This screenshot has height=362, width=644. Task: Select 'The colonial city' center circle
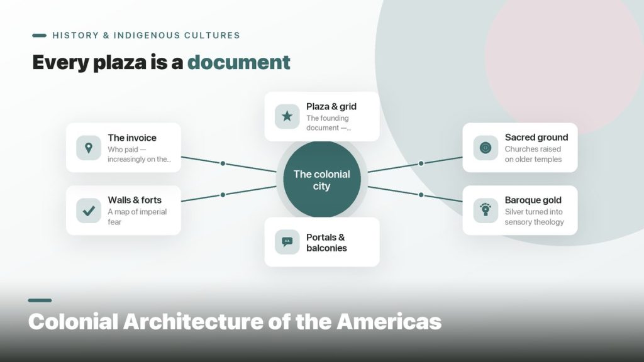pos(322,179)
